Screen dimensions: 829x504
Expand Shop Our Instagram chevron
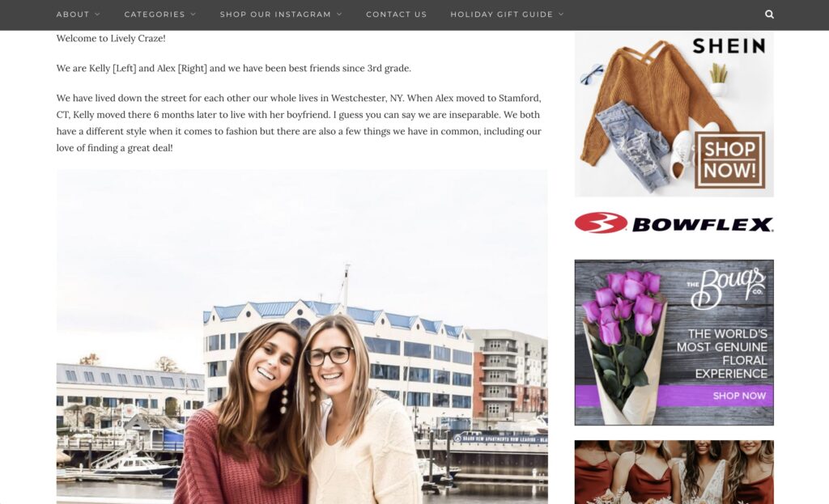[x=339, y=15]
